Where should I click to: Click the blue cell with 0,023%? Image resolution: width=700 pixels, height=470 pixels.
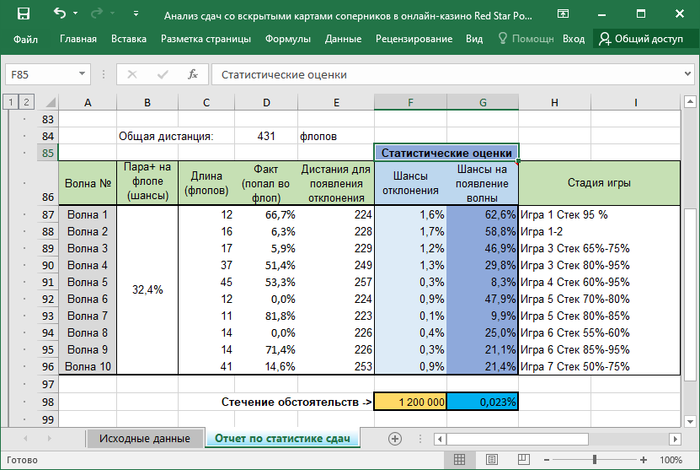pos(483,402)
